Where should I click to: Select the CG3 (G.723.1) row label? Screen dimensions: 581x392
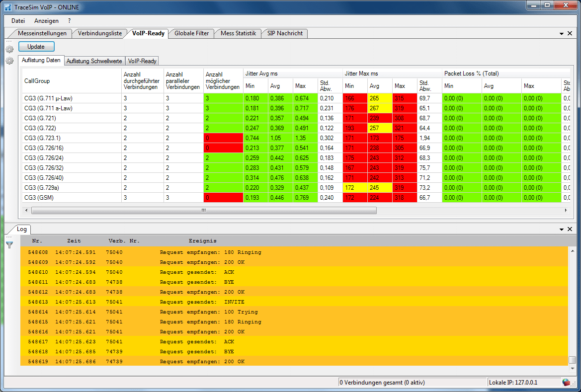click(x=43, y=138)
